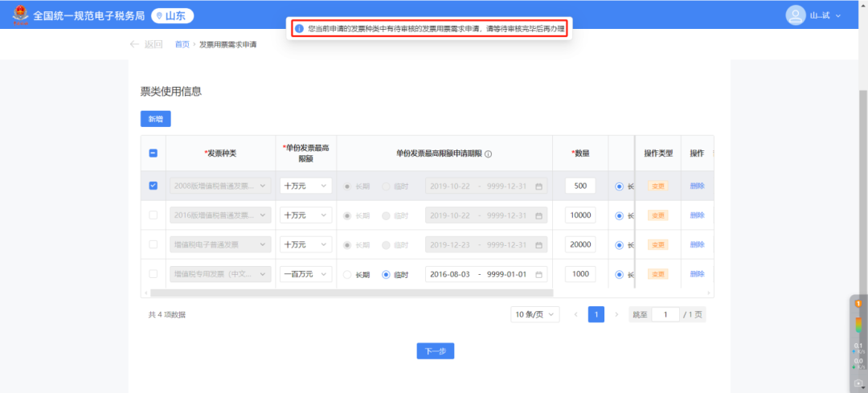Open 十万元 limit dropdown in 2016版 row

click(306, 215)
